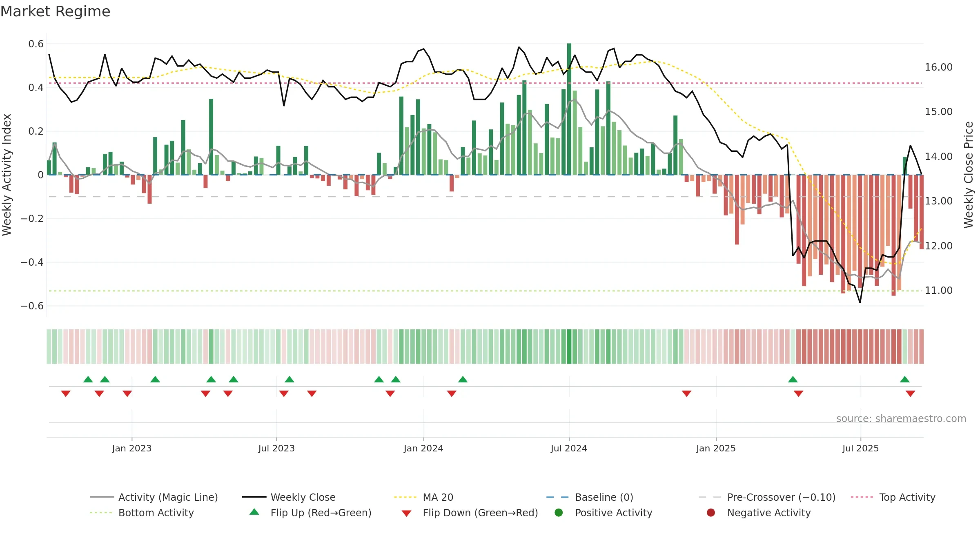Click the Positive Activity legend label
Viewport: 980px width, 551px height.
(613, 513)
